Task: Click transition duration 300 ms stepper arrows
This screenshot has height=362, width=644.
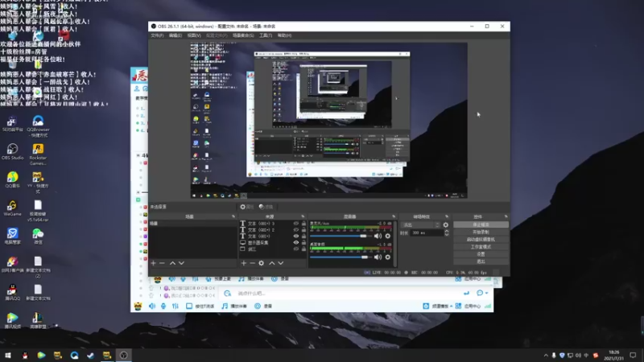Action: (x=447, y=232)
